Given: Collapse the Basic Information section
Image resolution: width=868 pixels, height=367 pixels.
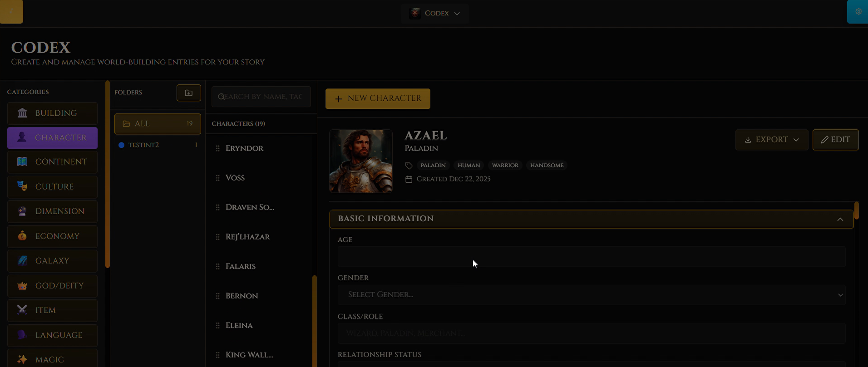Looking at the screenshot, I should (x=840, y=219).
